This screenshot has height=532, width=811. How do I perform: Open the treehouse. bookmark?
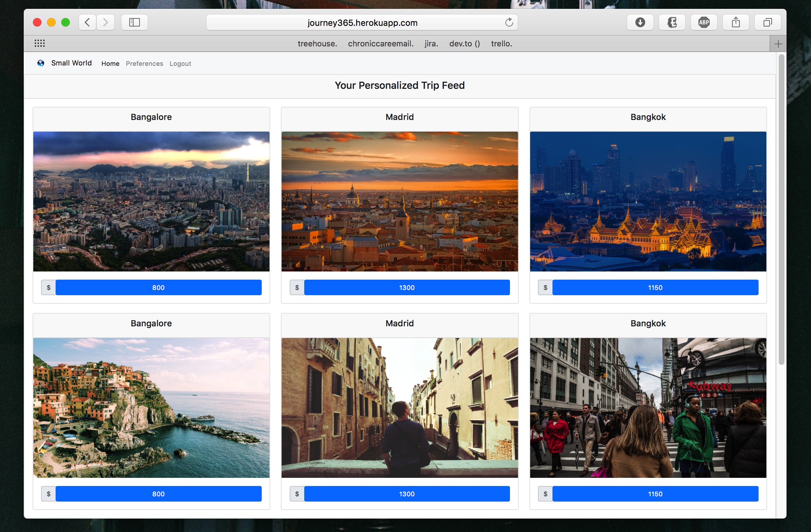tap(317, 44)
